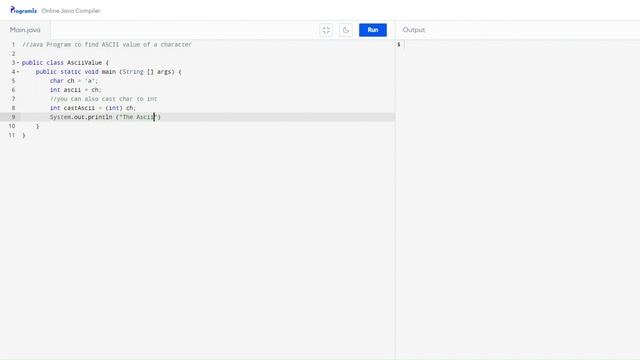Image resolution: width=640 pixels, height=360 pixels.
Task: Click line number 9 in the gutter
Action: coord(13,117)
